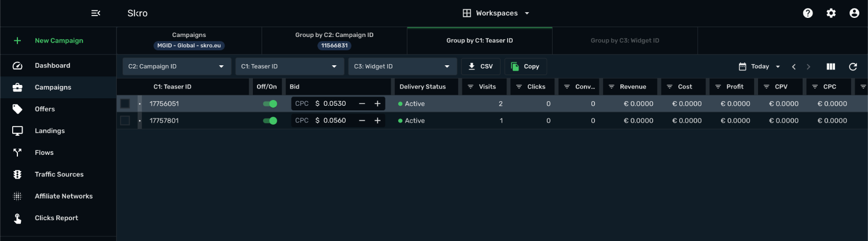The image size is (868, 241).
Task: Sort by the Delivery Status column header
Action: point(423,87)
